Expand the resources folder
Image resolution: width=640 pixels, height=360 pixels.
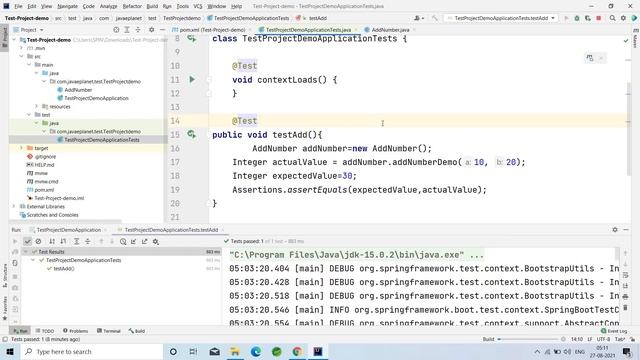pos(37,107)
